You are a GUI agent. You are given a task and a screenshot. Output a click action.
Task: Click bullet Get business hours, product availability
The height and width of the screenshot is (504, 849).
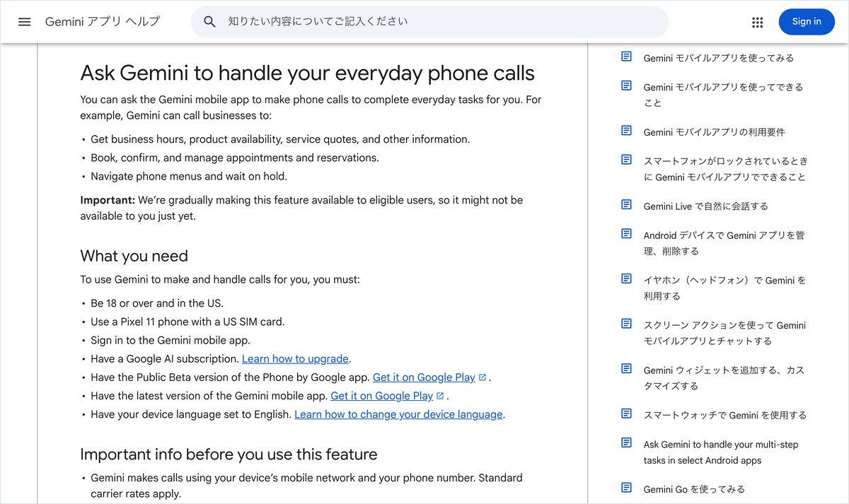280,140
